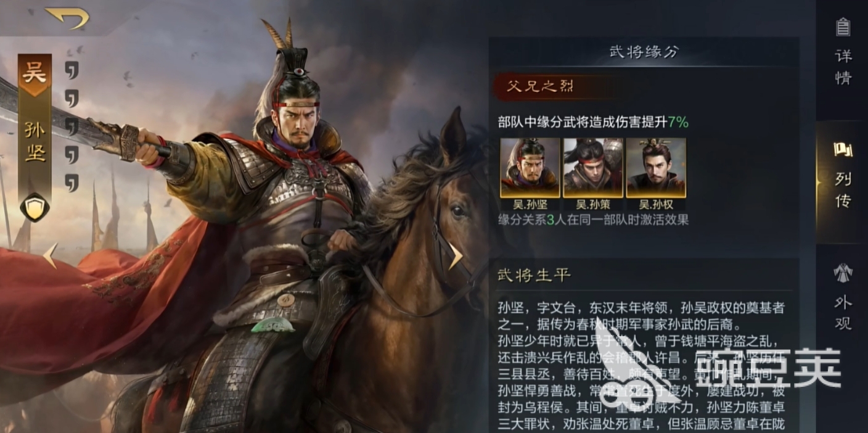This screenshot has height=433, width=868.
Task: Select the 吴.孙策 portrait thumbnail
Action: pos(593,168)
